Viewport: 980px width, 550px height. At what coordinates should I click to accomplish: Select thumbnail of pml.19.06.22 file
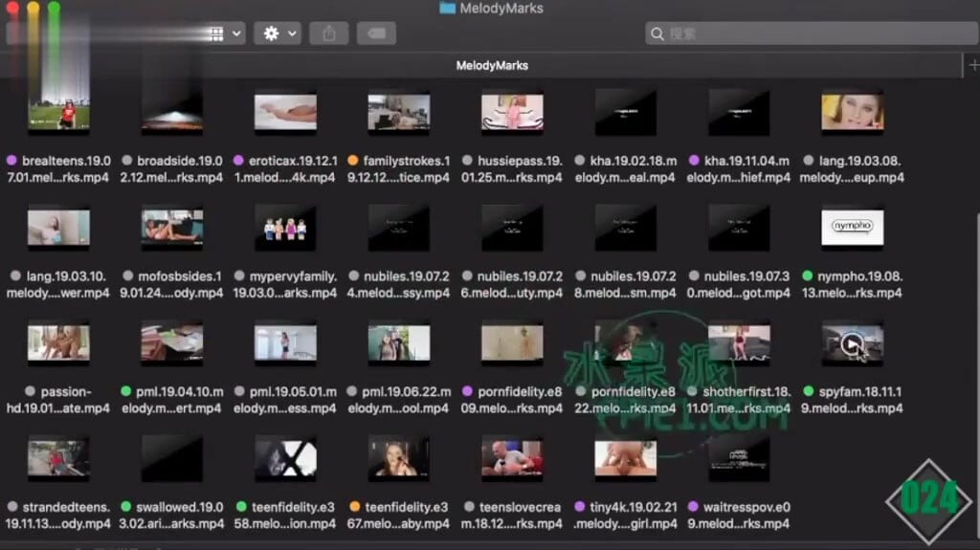click(399, 342)
